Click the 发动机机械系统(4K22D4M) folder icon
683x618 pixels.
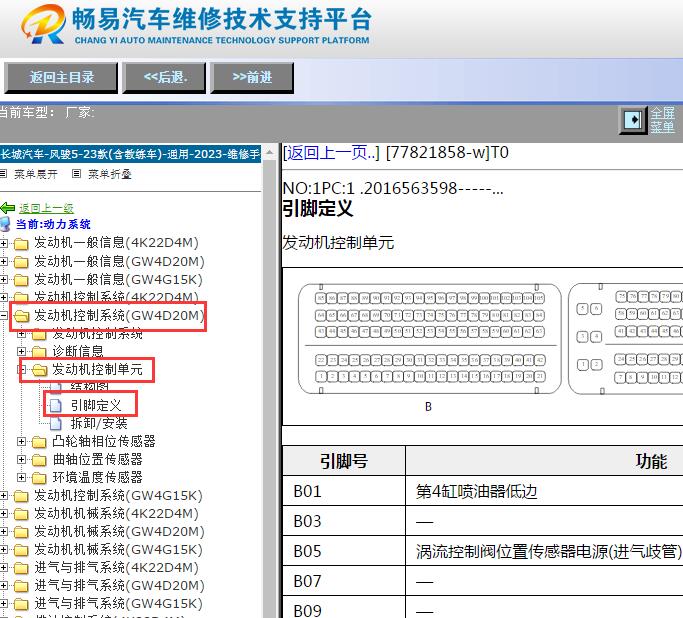[x=21, y=514]
